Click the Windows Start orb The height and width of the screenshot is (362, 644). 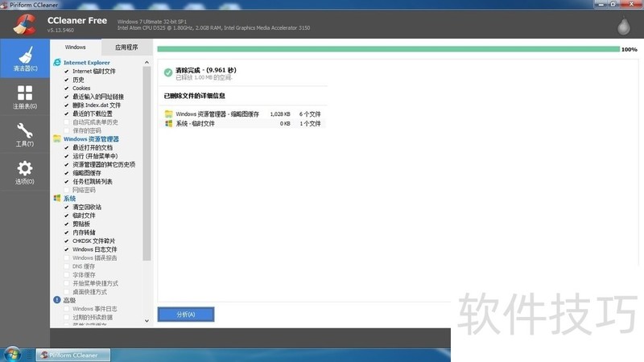pos(12,355)
